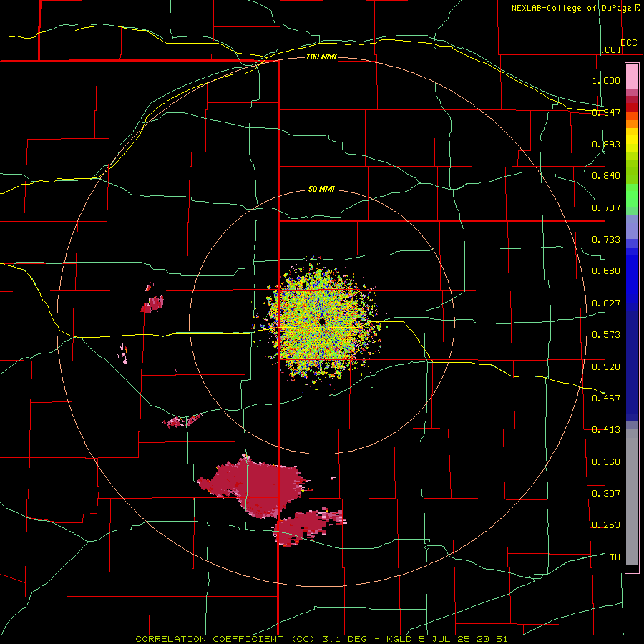
Task: Pick the gray segment of the color bar
Action: point(632,497)
